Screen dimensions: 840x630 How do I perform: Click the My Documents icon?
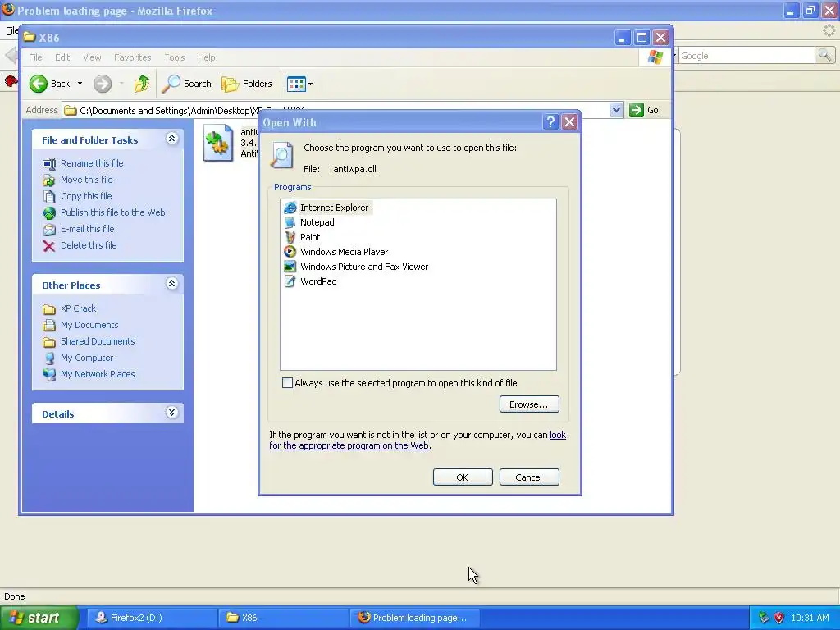click(49, 325)
